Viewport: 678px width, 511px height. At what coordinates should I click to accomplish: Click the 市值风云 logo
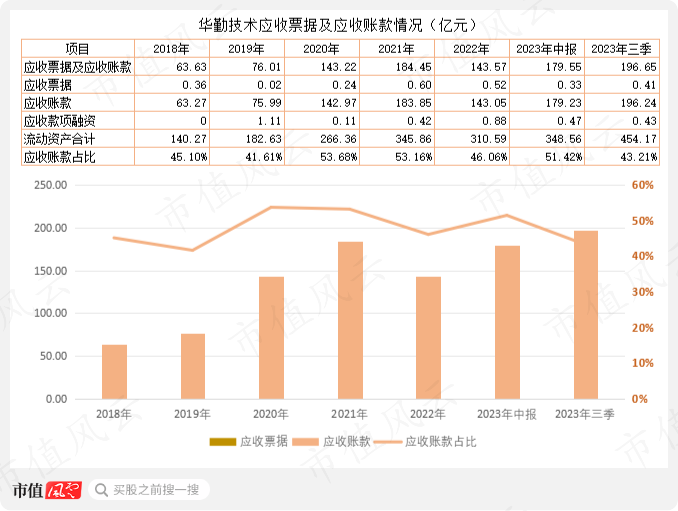pyautogui.click(x=47, y=490)
